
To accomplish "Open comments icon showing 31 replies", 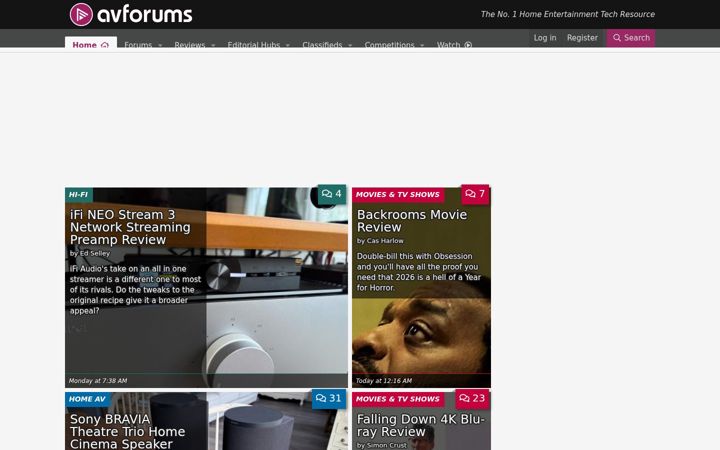I will [329, 399].
